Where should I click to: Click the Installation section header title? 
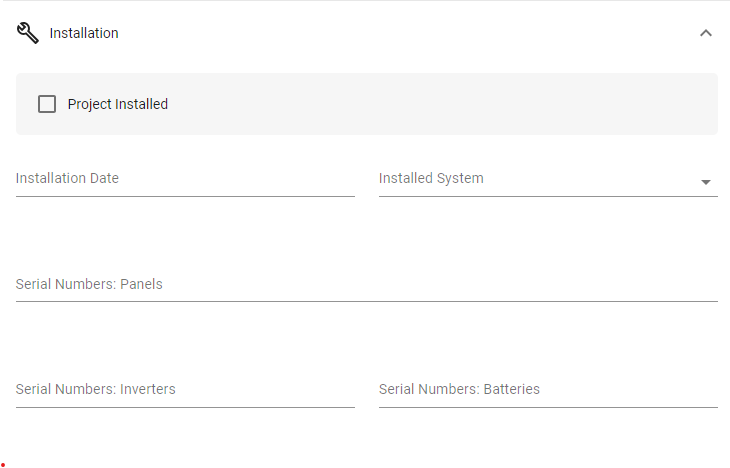(84, 33)
